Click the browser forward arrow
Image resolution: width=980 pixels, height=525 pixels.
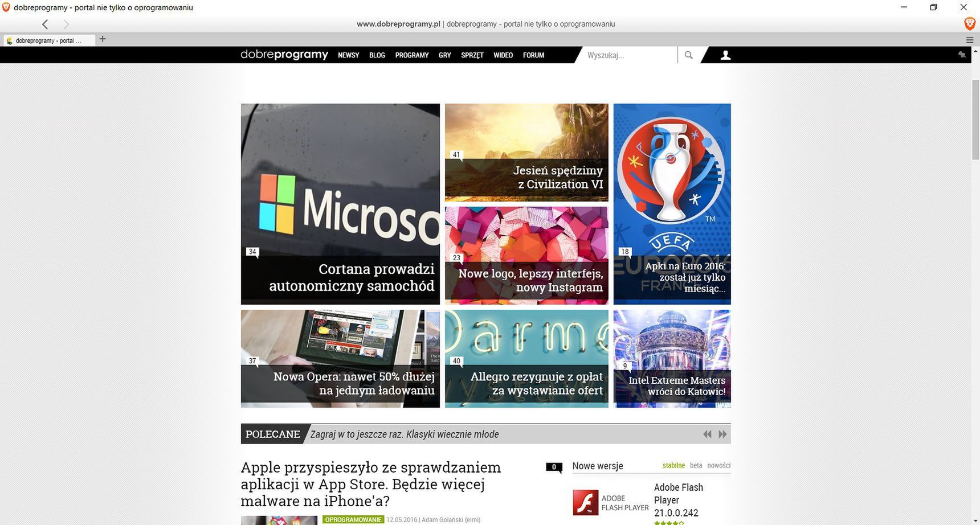click(66, 24)
